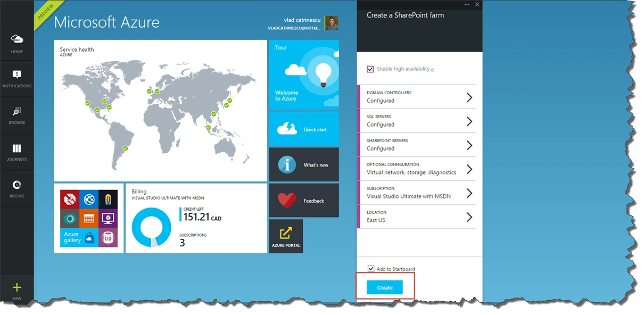Expand Optional Configuration chevron

tap(469, 169)
